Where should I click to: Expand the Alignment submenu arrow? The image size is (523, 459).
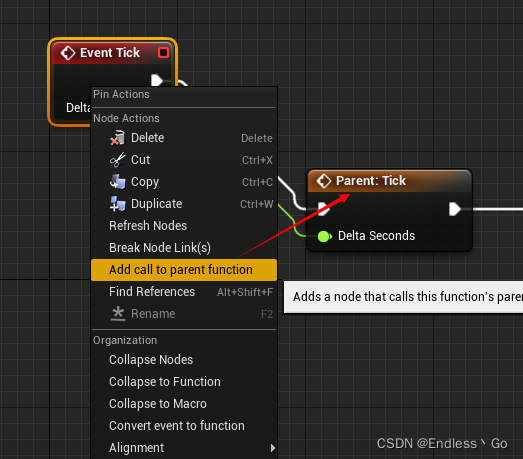pyautogui.click(x=273, y=448)
